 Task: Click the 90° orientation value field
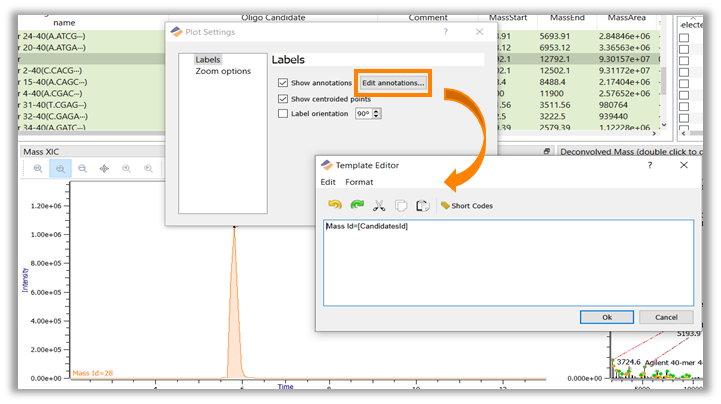click(x=363, y=114)
